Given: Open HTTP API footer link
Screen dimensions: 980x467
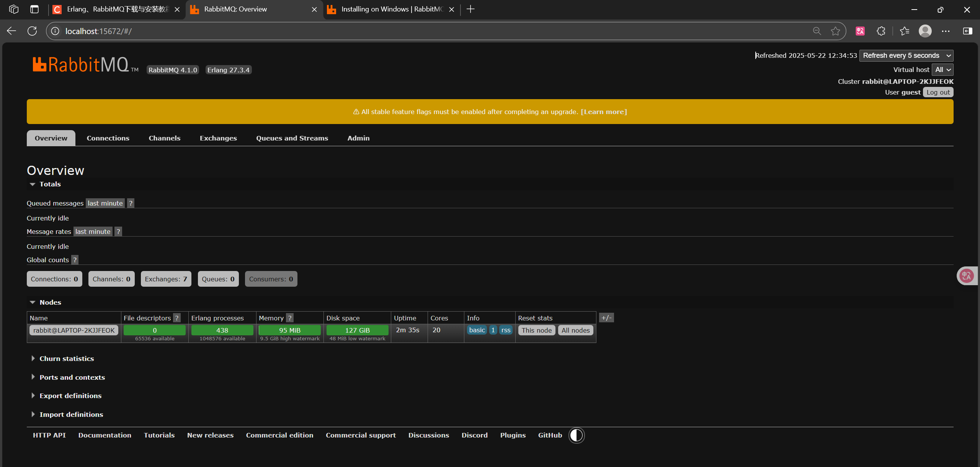Looking at the screenshot, I should click(x=49, y=435).
